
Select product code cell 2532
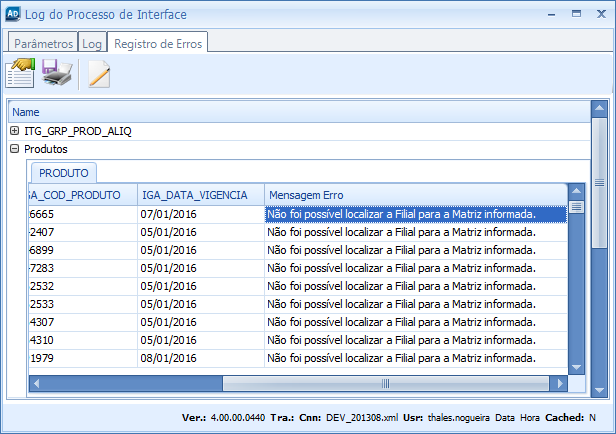[x=83, y=286]
